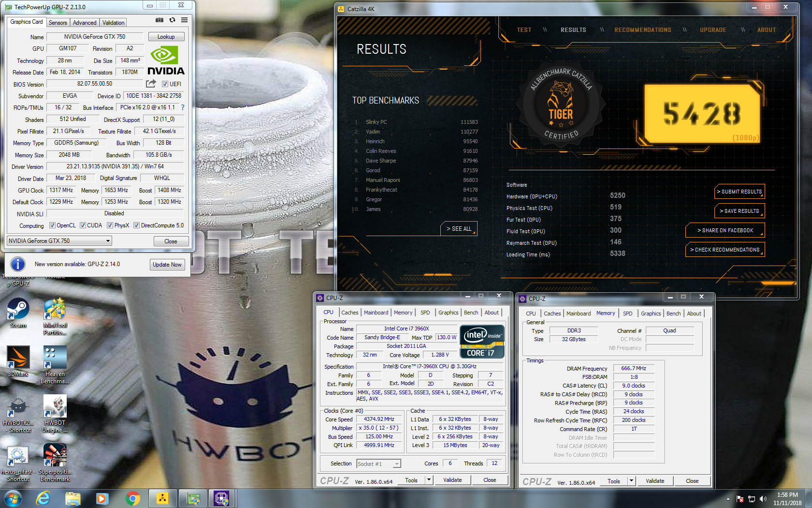
Task: Switch to GPU-Z Sensors tab
Action: [58, 23]
